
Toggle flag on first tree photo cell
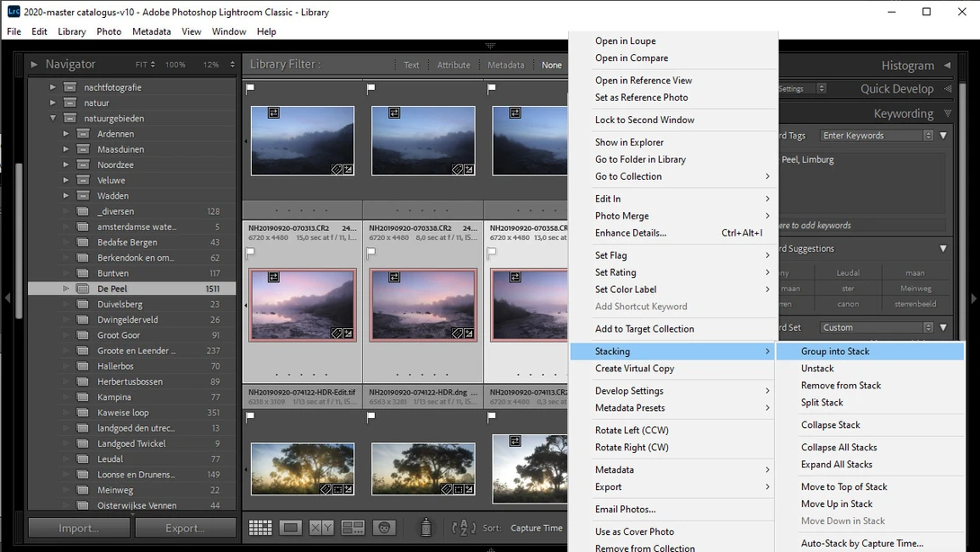point(250,417)
